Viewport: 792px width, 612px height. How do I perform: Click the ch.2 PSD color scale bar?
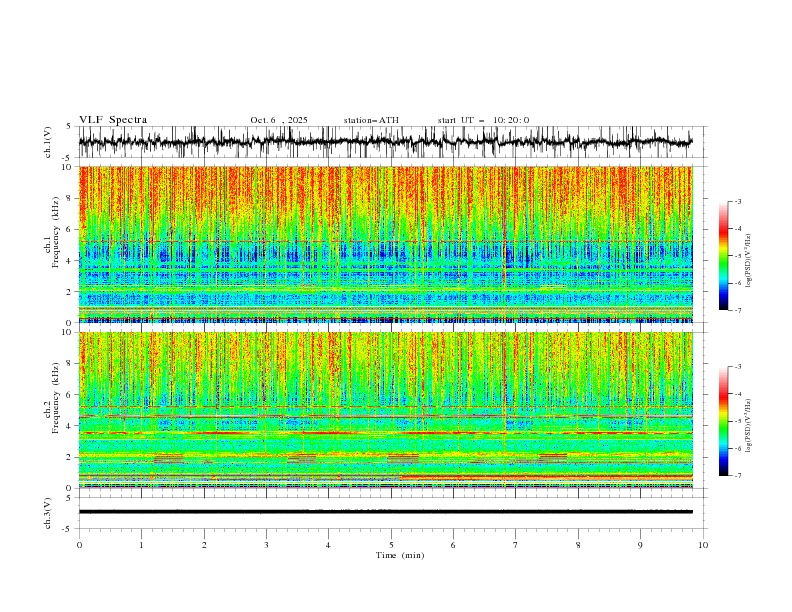point(723,421)
